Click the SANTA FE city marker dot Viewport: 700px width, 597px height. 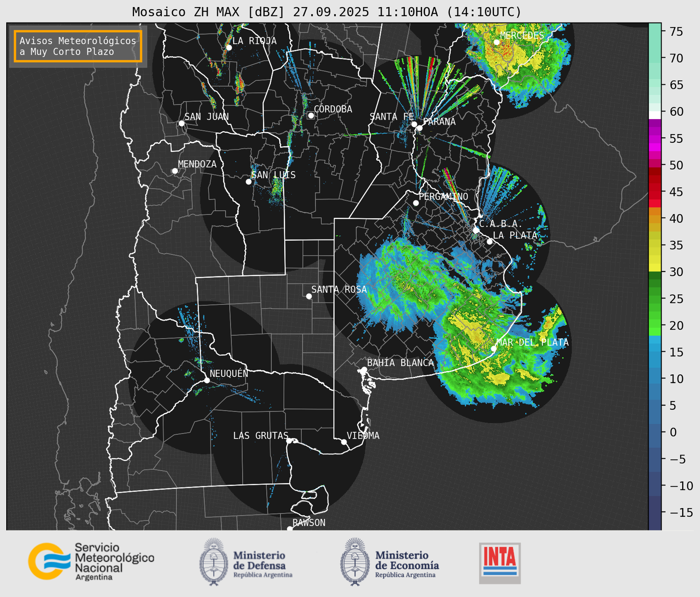tap(414, 124)
